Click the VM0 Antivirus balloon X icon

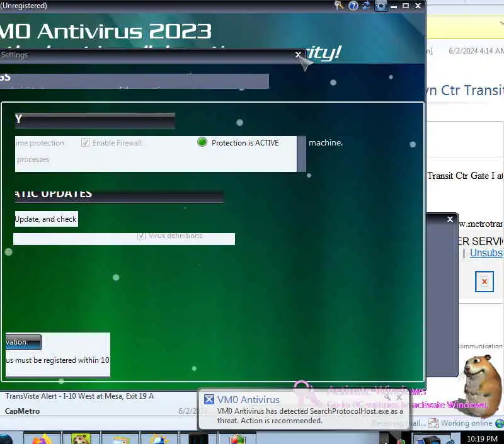coord(209,399)
